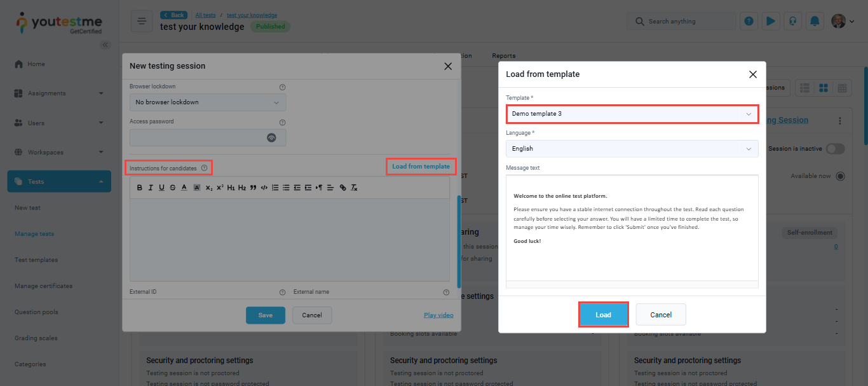The height and width of the screenshot is (386, 868).
Task: Open the hamburger menu button
Action: (142, 22)
